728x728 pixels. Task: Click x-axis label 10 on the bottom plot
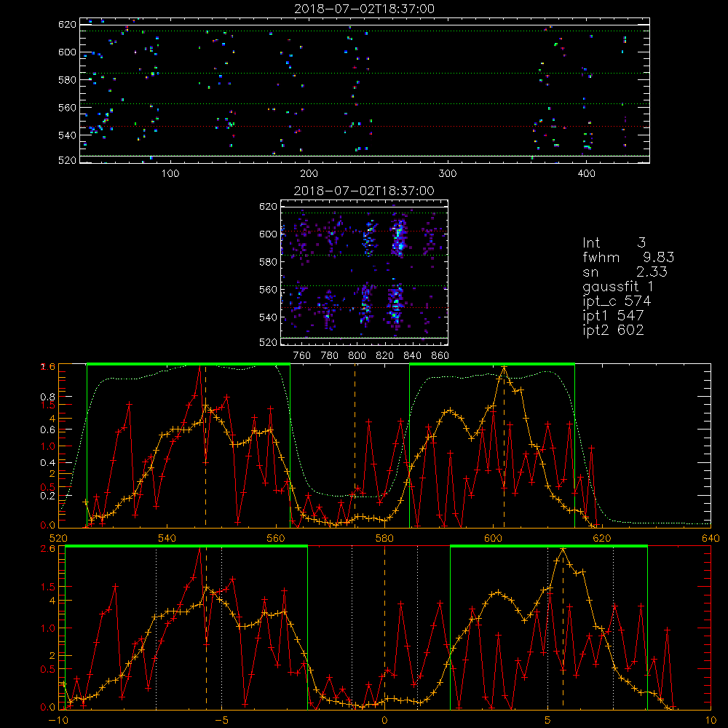(711, 721)
